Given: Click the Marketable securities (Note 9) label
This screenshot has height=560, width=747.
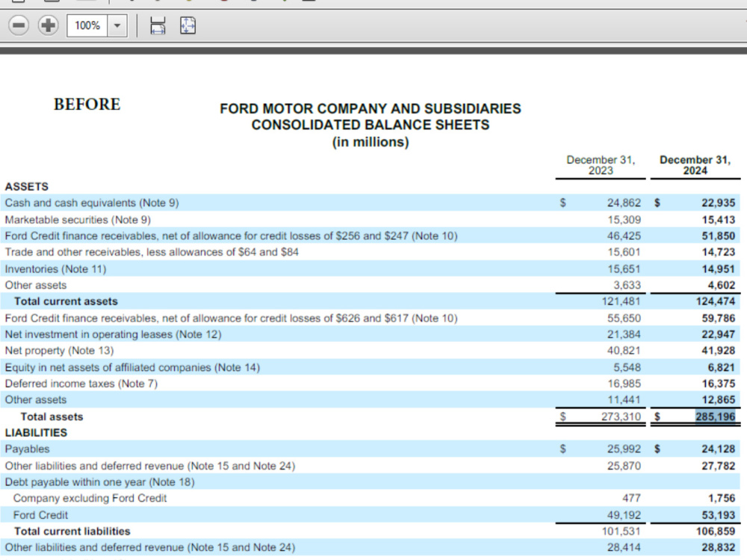Looking at the screenshot, I should tap(78, 220).
